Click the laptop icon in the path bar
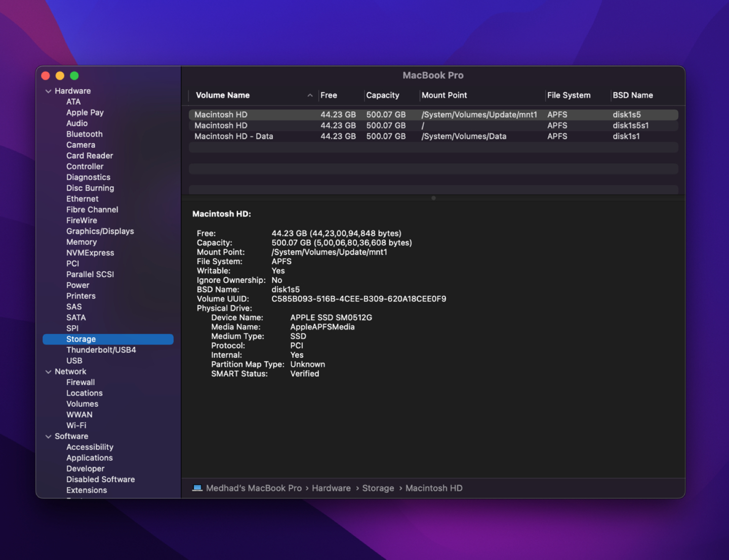The height and width of the screenshot is (560, 729). [197, 488]
